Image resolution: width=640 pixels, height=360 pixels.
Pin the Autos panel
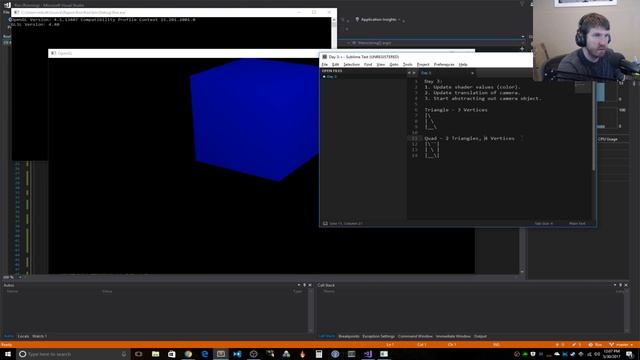304,285
